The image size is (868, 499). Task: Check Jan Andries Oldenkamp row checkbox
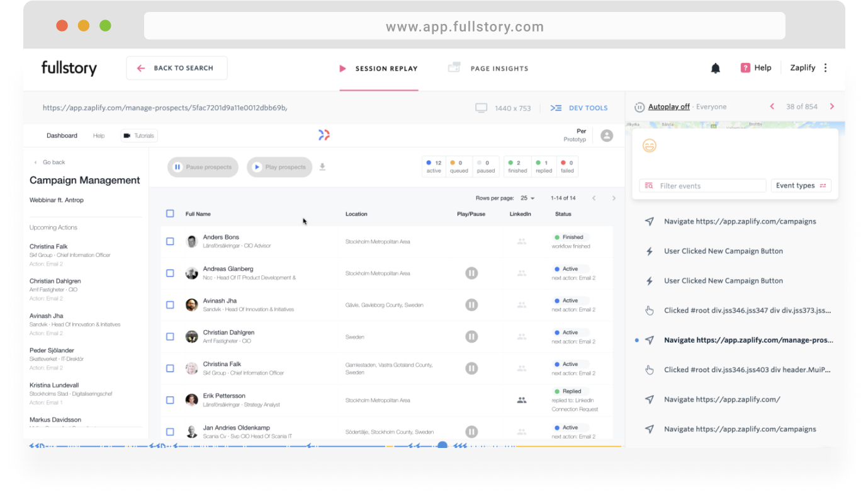[x=170, y=432]
